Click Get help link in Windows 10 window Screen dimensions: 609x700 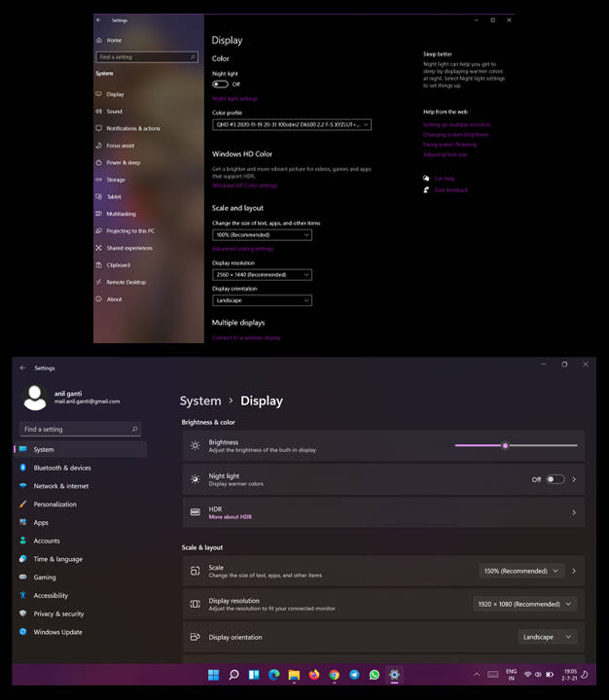point(445,179)
